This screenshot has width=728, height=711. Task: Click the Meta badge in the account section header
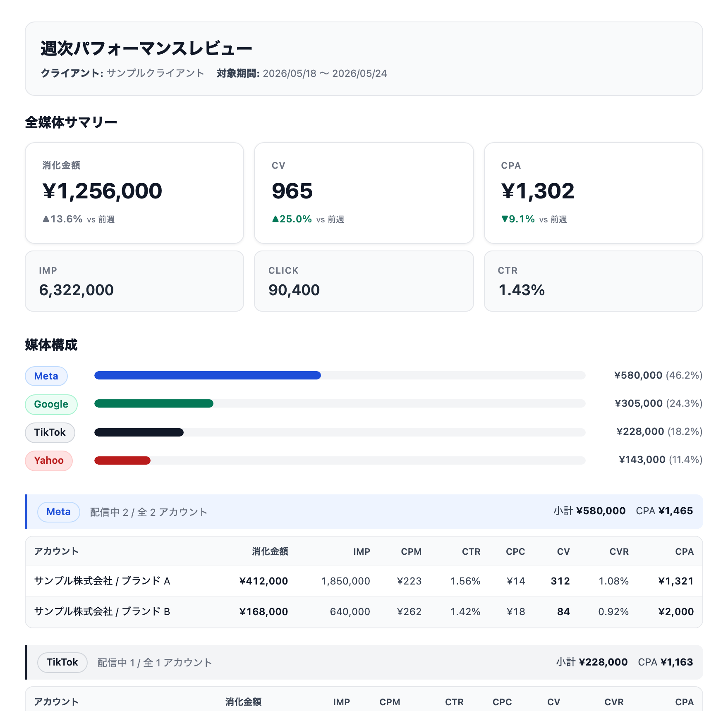[x=59, y=512]
